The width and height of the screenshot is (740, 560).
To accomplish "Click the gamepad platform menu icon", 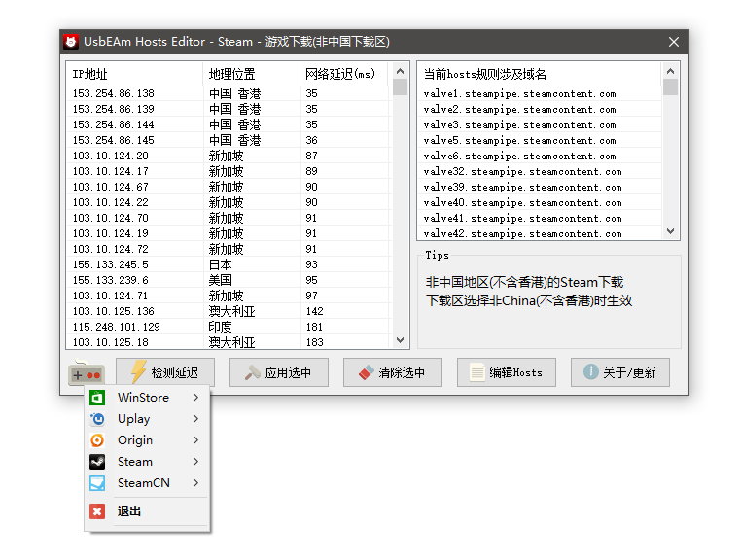I will (x=87, y=373).
